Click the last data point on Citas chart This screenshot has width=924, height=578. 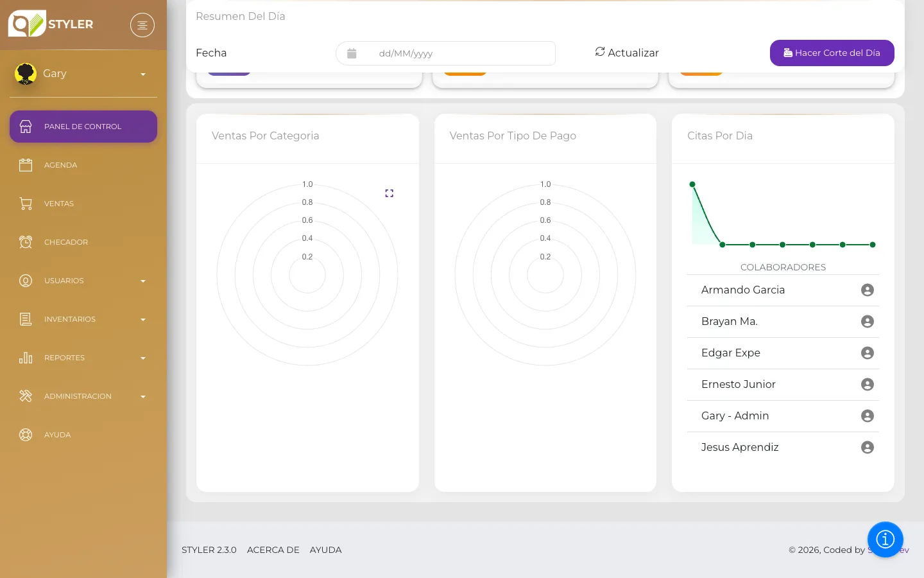pyautogui.click(x=873, y=245)
